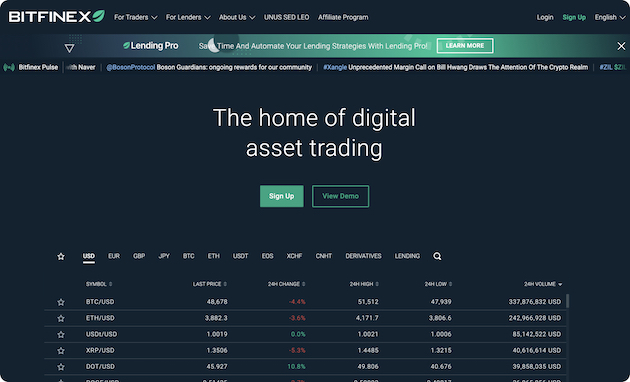Sort the table by LAST PRICE
The image size is (630, 382).
tap(210, 284)
